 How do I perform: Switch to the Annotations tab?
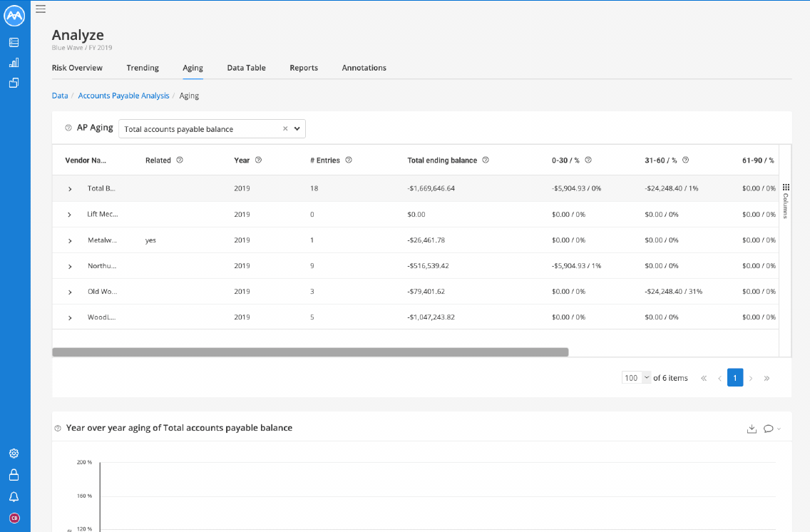364,68
